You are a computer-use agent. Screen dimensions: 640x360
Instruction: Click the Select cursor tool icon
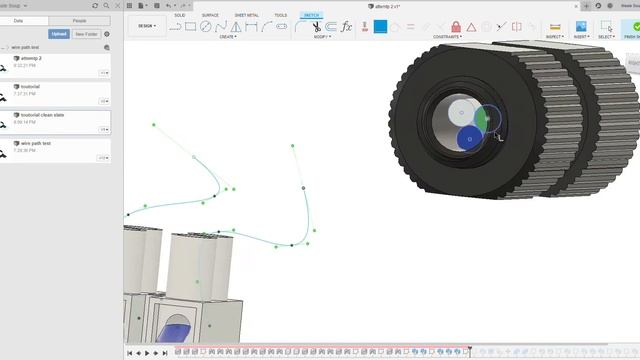pyautogui.click(x=607, y=27)
